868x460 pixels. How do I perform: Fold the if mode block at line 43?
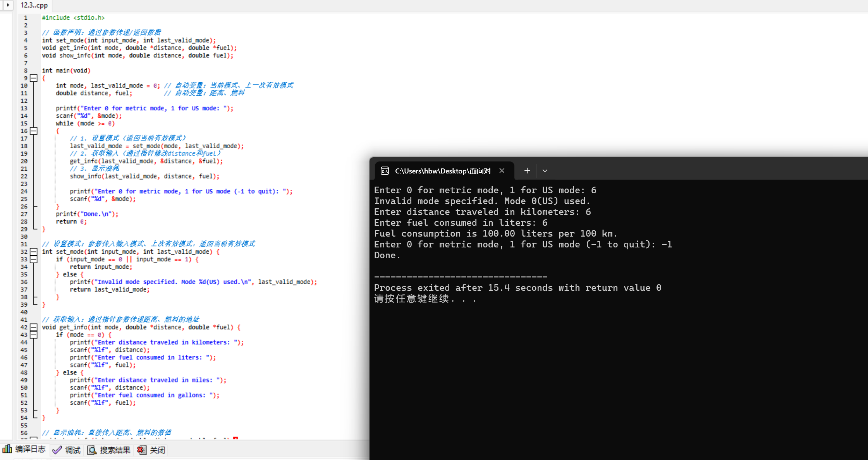click(34, 335)
